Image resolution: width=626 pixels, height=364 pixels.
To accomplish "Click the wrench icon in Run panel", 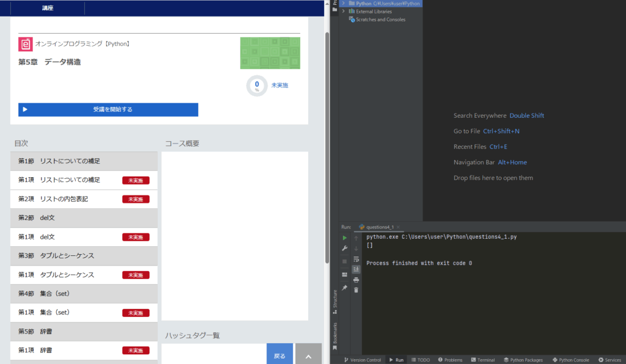I will [x=345, y=249].
